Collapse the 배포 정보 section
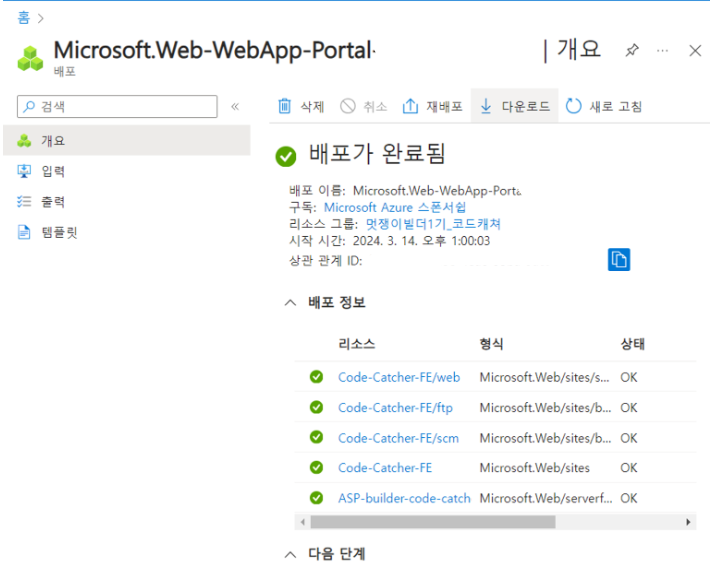718x570 pixels. coord(290,303)
